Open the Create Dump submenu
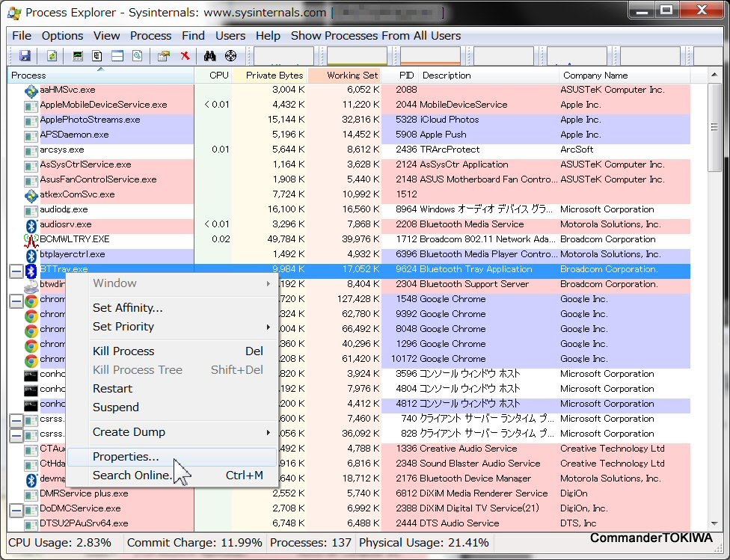 point(173,432)
